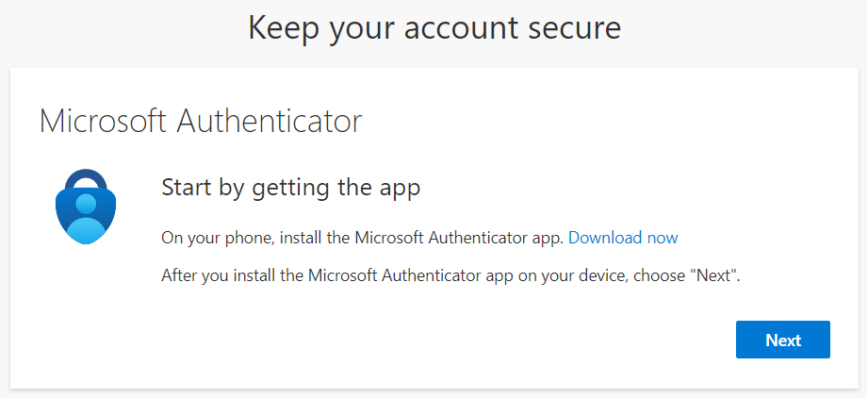Click the padlock shackle atop the Authenticator icon
868x399 pixels.
click(x=86, y=180)
